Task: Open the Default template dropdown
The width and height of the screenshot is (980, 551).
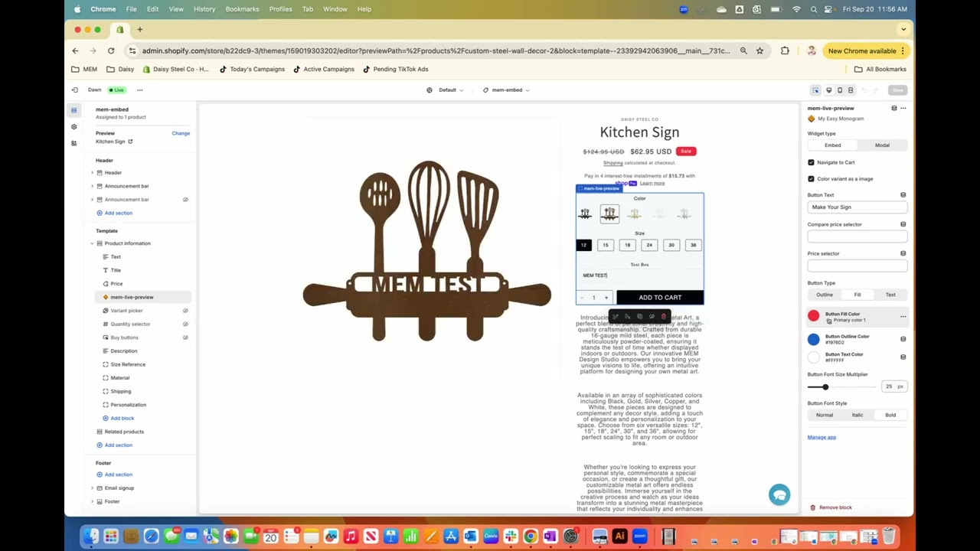Action: 446,90
